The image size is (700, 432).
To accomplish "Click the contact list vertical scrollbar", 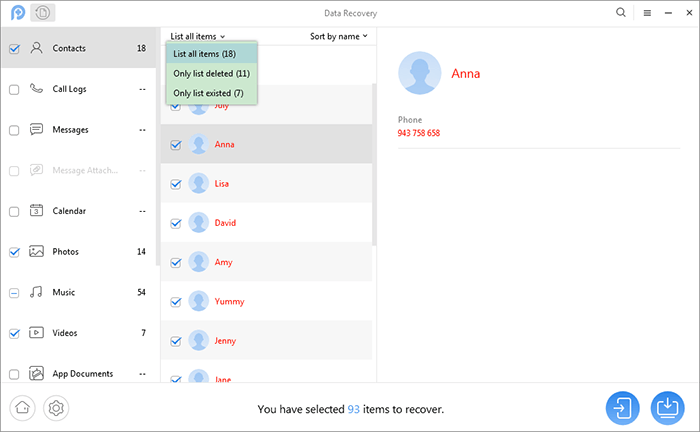I will pos(374,164).
